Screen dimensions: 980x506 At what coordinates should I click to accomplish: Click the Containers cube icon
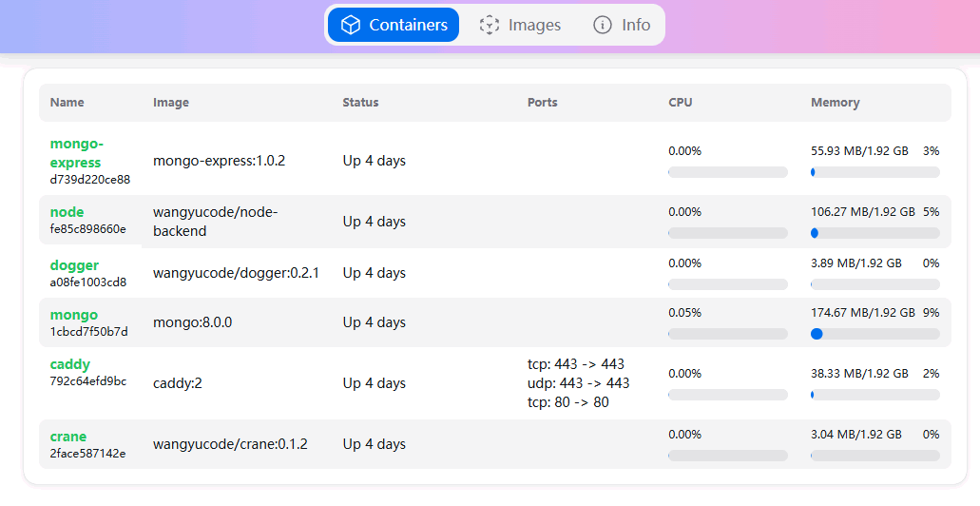click(x=351, y=25)
